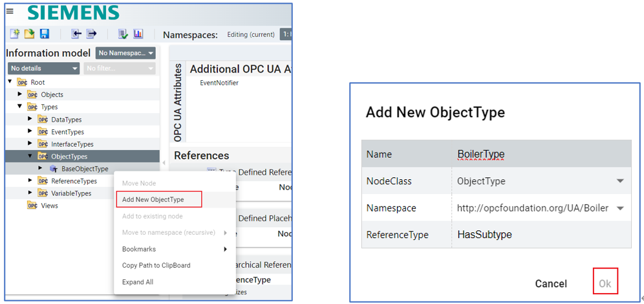
Task: Choose Copy Path to ClipBoard
Action: pos(175,265)
